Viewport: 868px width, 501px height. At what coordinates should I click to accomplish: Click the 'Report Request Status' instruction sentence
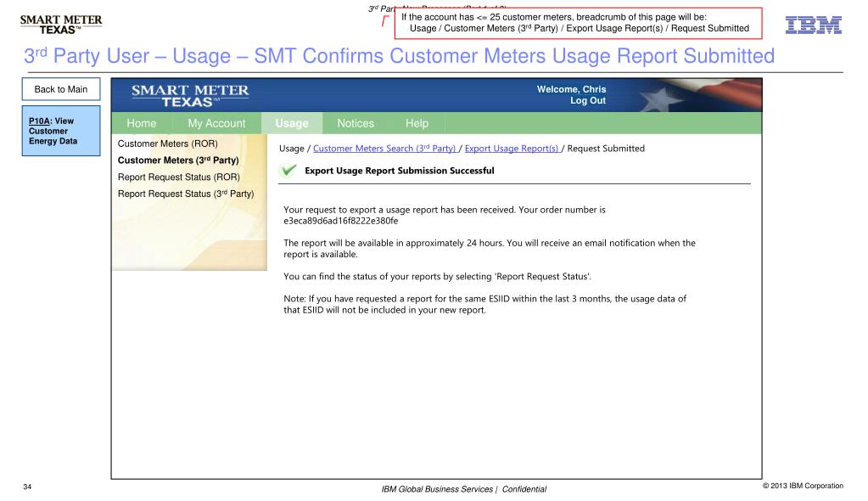point(437,277)
